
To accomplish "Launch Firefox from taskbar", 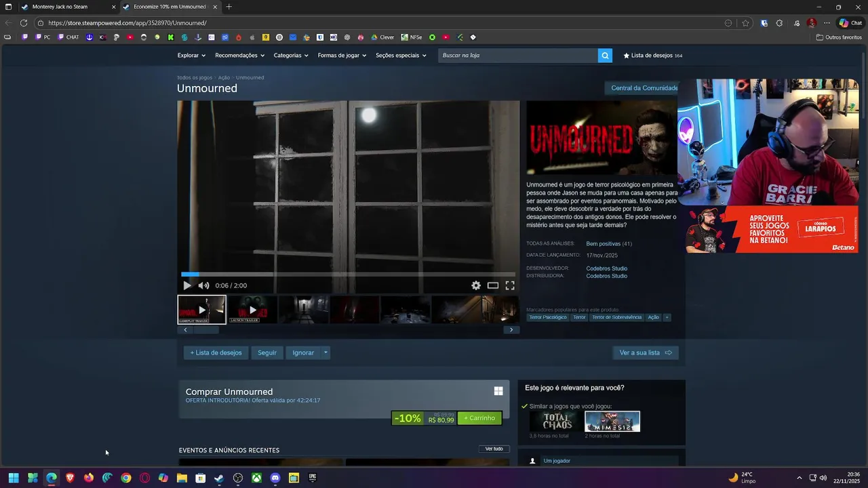I will coord(89,478).
